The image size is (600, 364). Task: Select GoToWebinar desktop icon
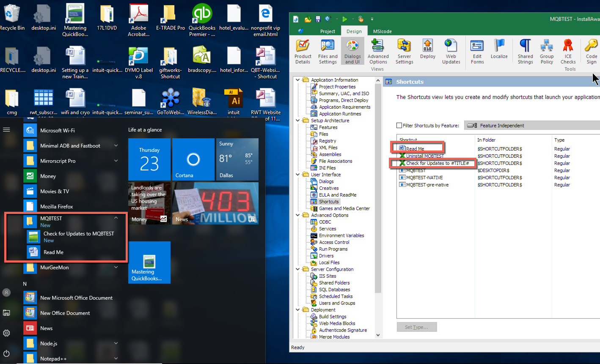click(171, 102)
